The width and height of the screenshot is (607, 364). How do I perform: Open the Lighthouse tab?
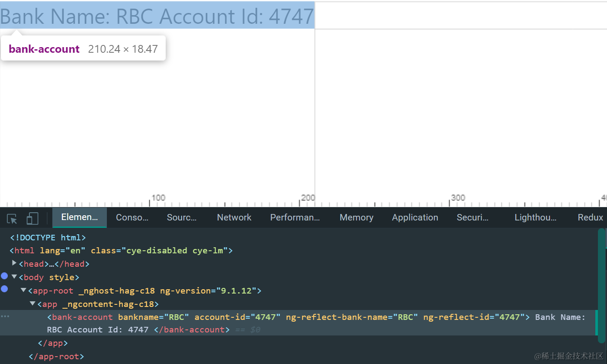[535, 217]
